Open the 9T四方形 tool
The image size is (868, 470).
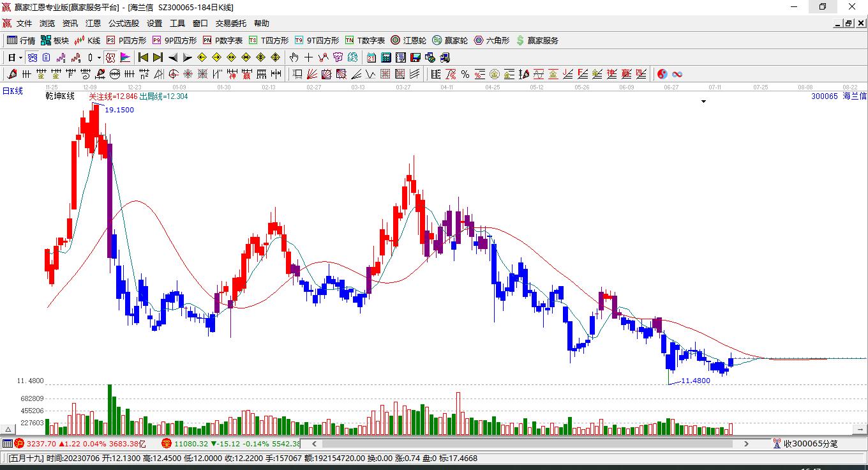pos(317,40)
